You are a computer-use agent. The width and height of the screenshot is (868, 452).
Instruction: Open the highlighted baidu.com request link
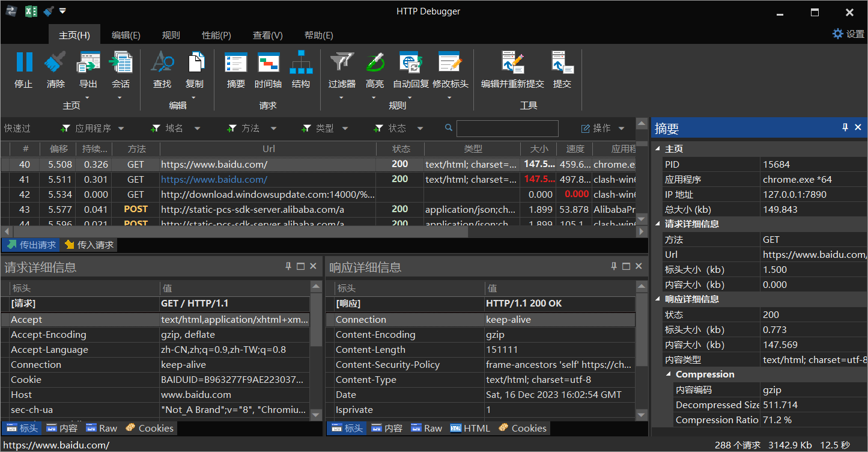coord(213,179)
